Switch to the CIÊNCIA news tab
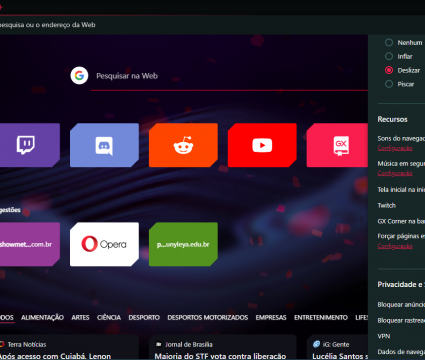Screen dimensions: 425x360 [x=109, y=318]
